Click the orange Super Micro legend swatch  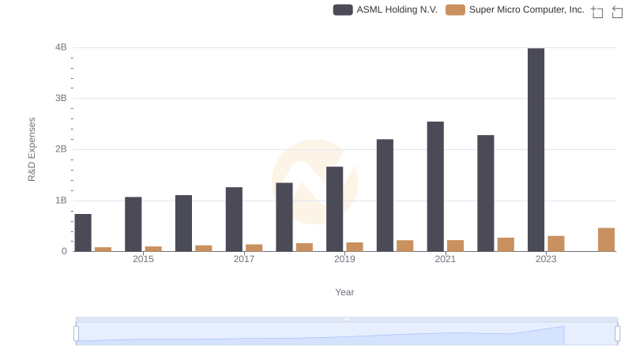(x=456, y=9)
